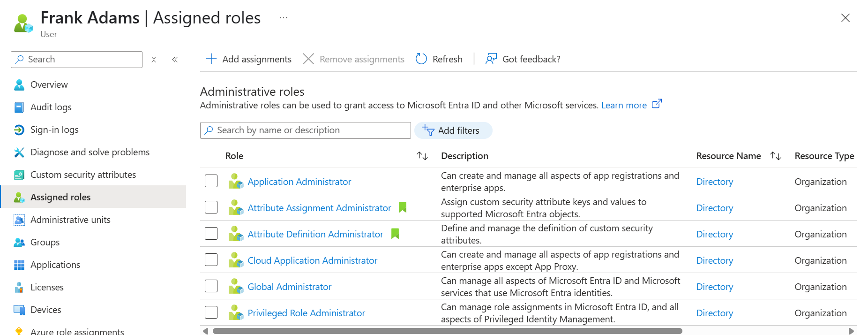This screenshot has height=335, width=868.
Task: Select the Global Administrator checkbox
Action: coord(211,286)
